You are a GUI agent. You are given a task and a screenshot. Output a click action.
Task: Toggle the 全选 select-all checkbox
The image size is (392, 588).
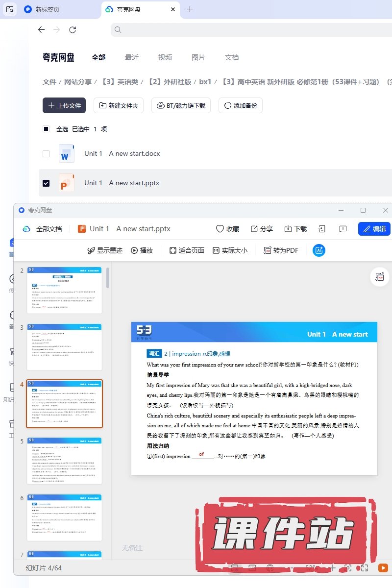pyautogui.click(x=46, y=129)
